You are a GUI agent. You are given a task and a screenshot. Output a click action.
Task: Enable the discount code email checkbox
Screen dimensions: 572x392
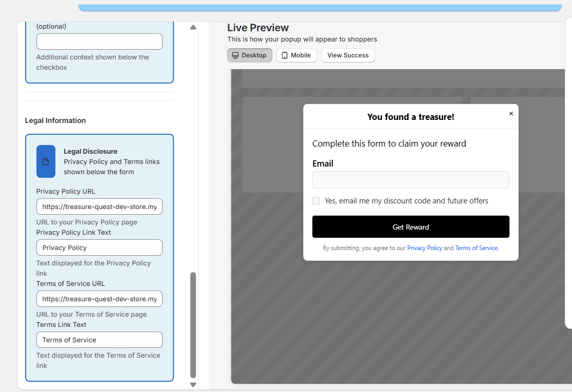tap(315, 200)
